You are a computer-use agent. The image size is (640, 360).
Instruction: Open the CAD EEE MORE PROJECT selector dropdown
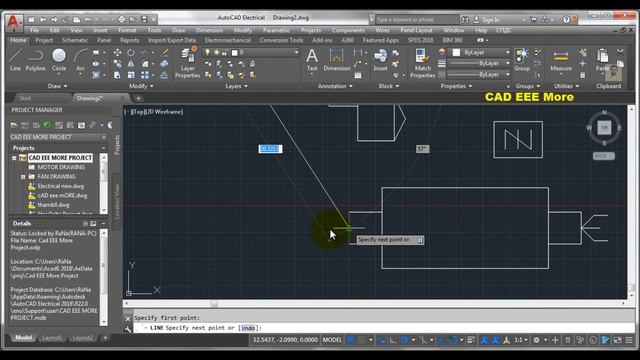tap(104, 137)
